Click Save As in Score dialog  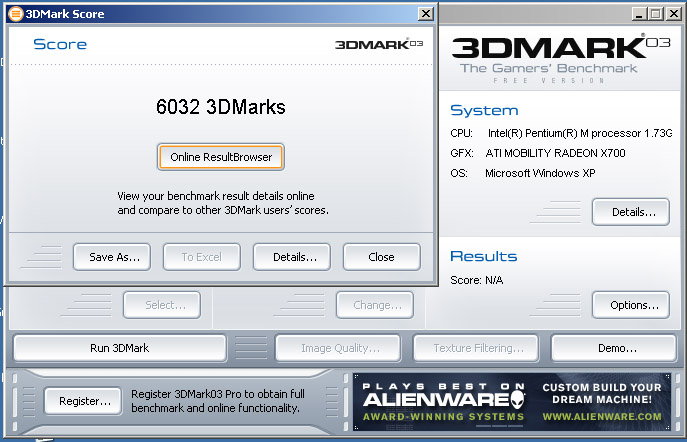click(112, 257)
